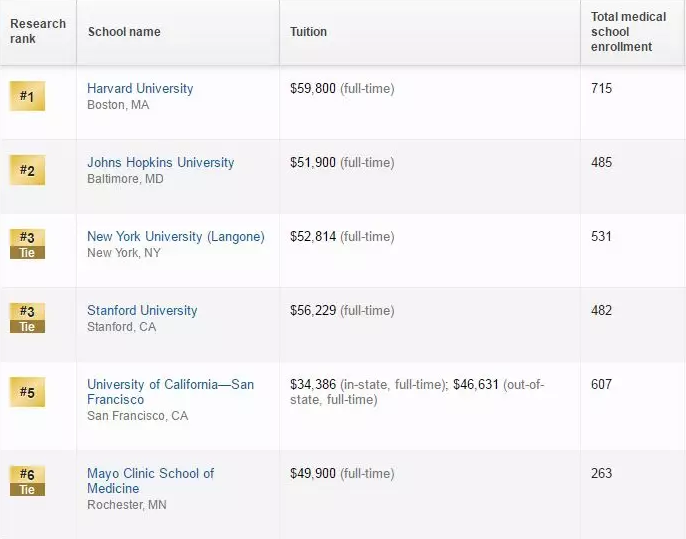Click the #5 gold rank badge
The width and height of the screenshot is (686, 539).
tap(27, 392)
